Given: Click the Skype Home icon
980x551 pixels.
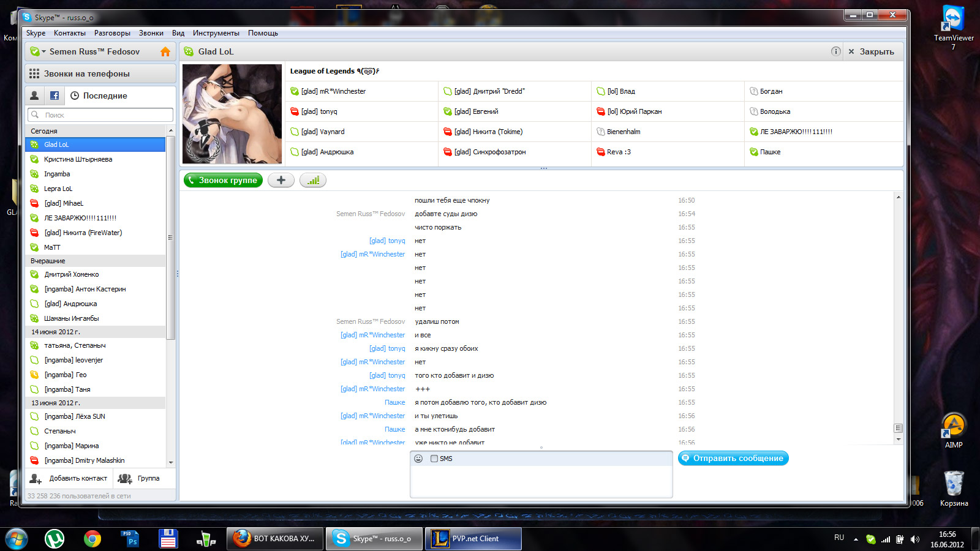Looking at the screenshot, I should click(x=165, y=52).
